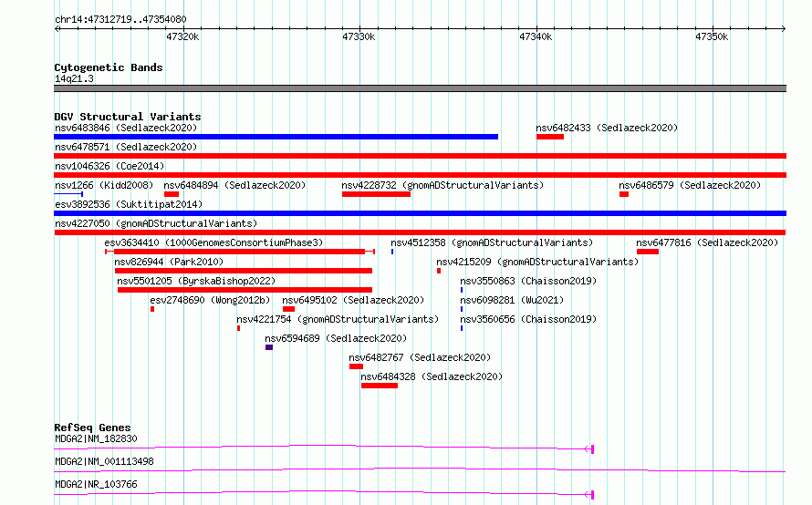Click the 47330k ruler position label
This screenshot has width=812, height=505.
coord(359,36)
